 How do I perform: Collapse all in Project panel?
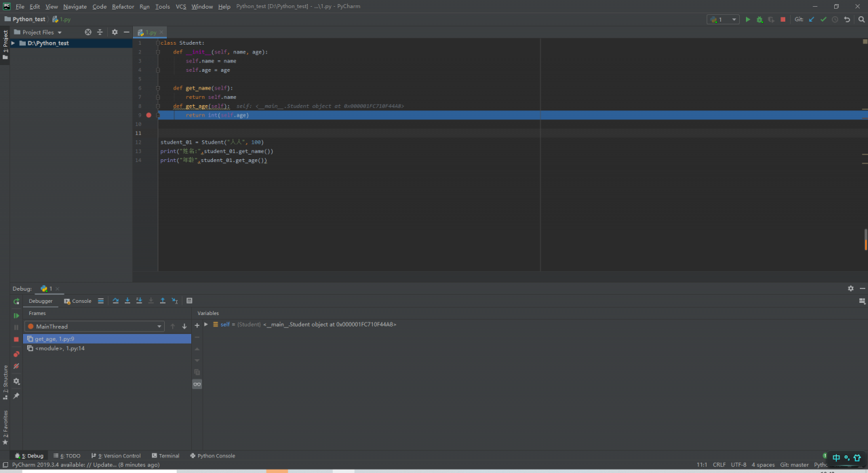(x=100, y=32)
